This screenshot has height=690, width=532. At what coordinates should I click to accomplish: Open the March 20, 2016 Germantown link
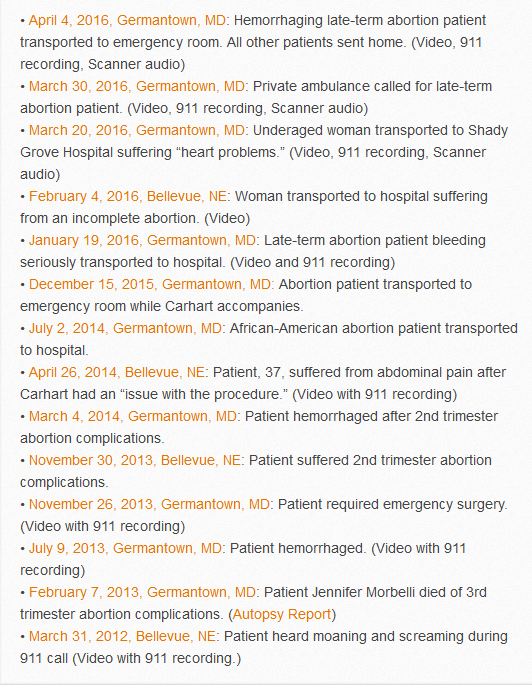coord(137,130)
